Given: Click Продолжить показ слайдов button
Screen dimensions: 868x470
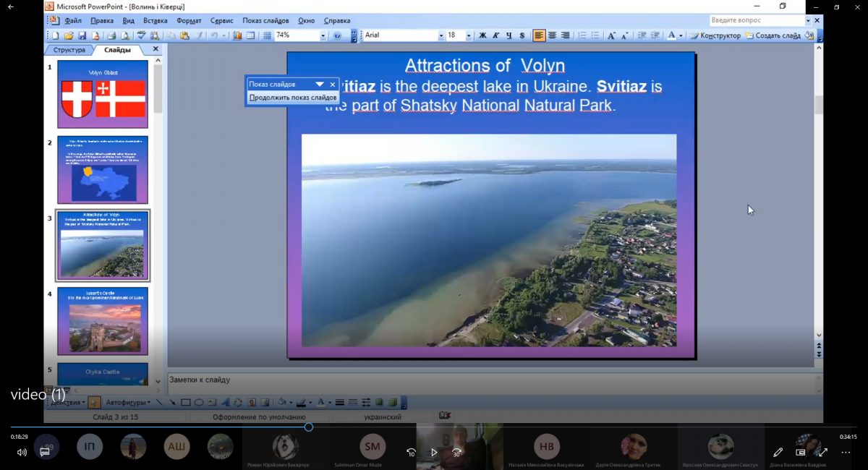Looking at the screenshot, I should pos(293,98).
